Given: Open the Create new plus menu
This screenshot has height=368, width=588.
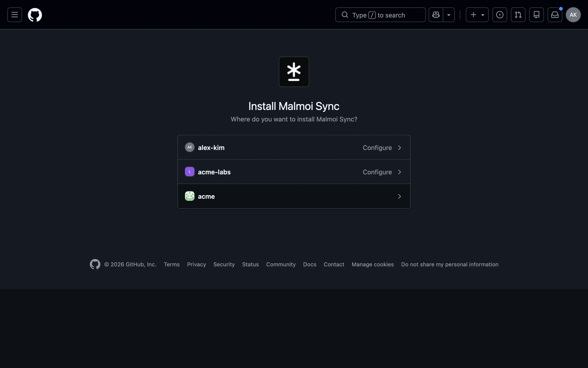Looking at the screenshot, I should pos(477,15).
